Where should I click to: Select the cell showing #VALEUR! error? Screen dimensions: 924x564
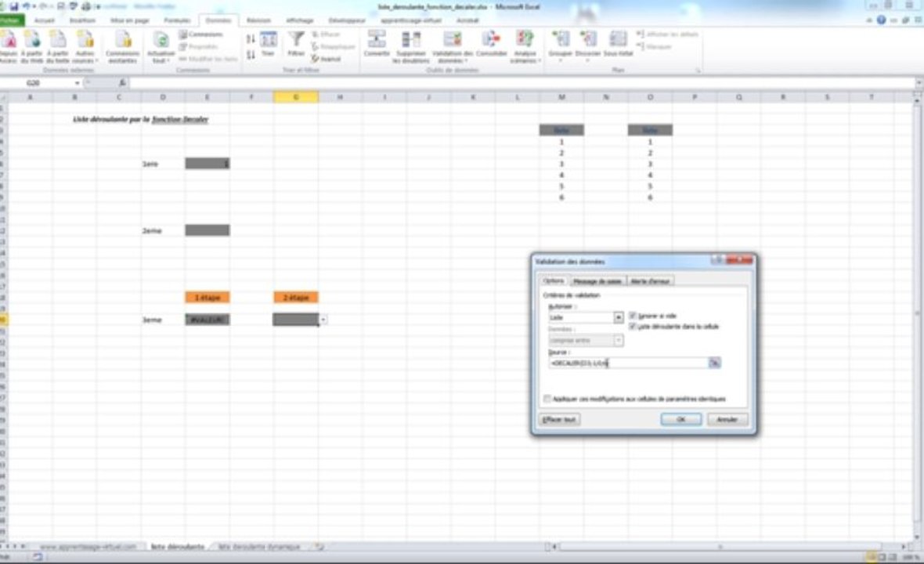click(208, 320)
